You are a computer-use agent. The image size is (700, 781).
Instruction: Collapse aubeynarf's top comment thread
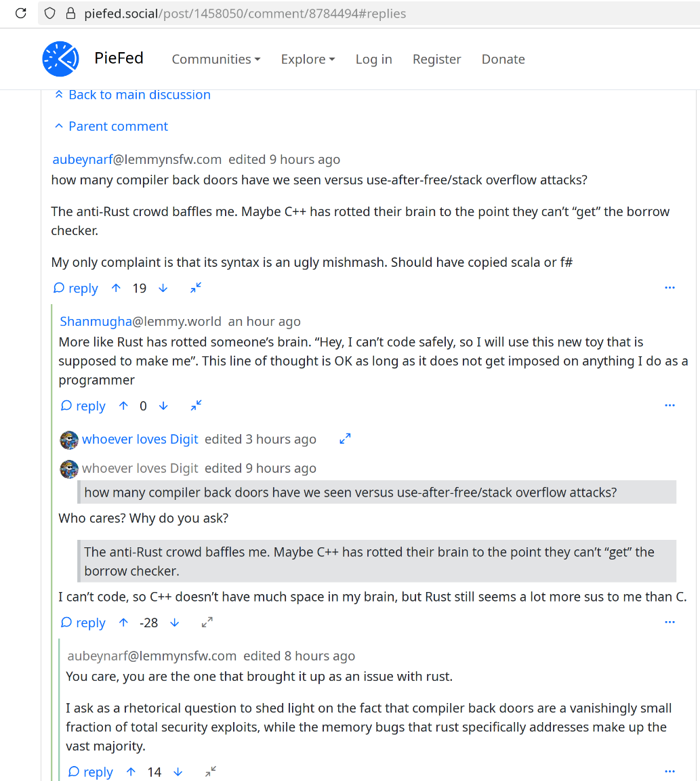(x=196, y=288)
